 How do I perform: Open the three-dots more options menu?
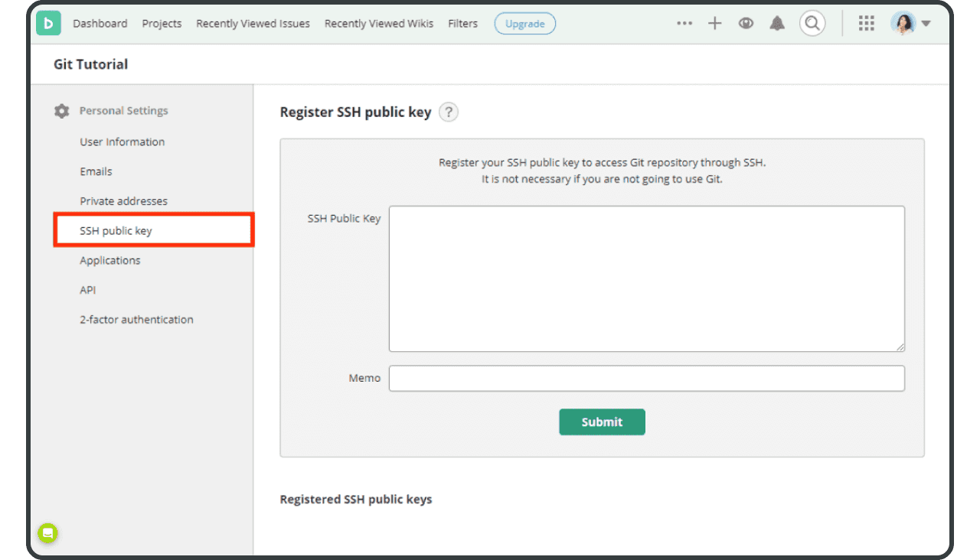[684, 24]
